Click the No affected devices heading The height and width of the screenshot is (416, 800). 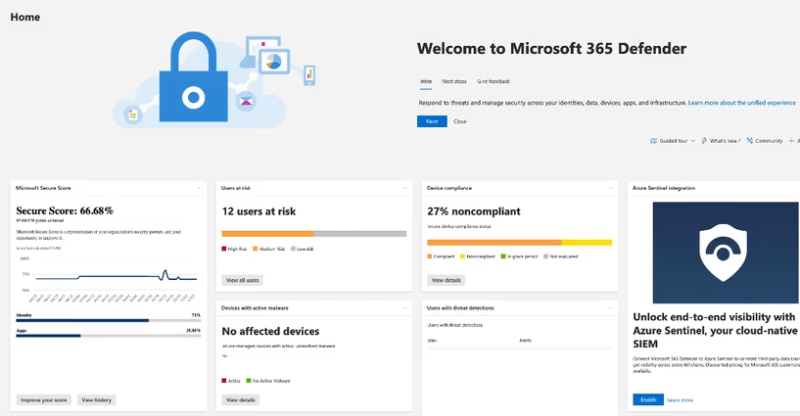point(270,331)
